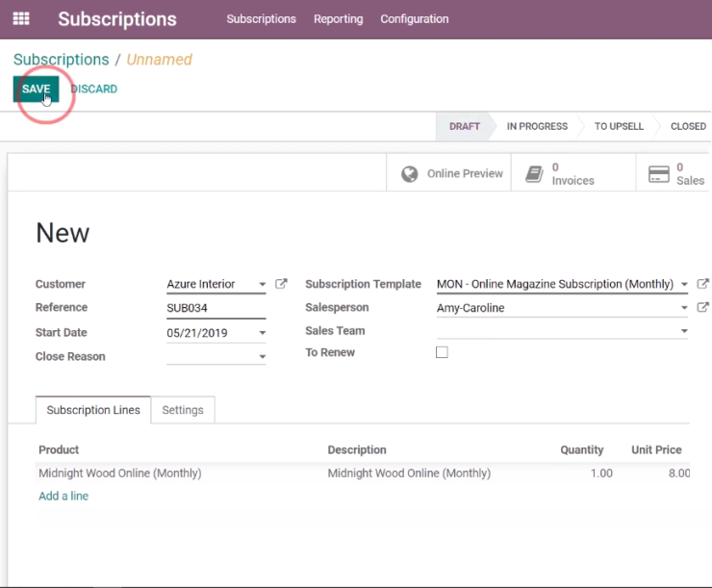This screenshot has width=712, height=588.
Task: Click the Reference field SUB034
Action: tap(216, 308)
